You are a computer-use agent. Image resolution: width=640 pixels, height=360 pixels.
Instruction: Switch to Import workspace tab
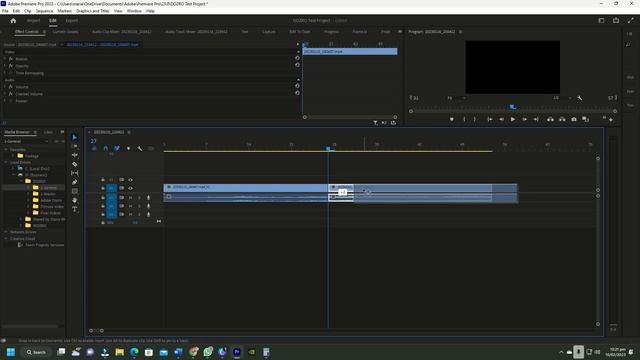[x=33, y=20]
